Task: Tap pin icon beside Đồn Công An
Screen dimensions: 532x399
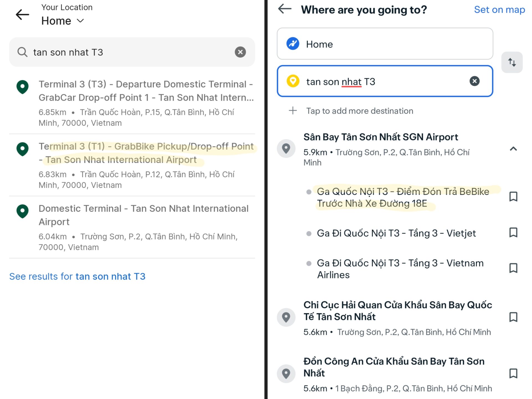Action: (x=286, y=374)
